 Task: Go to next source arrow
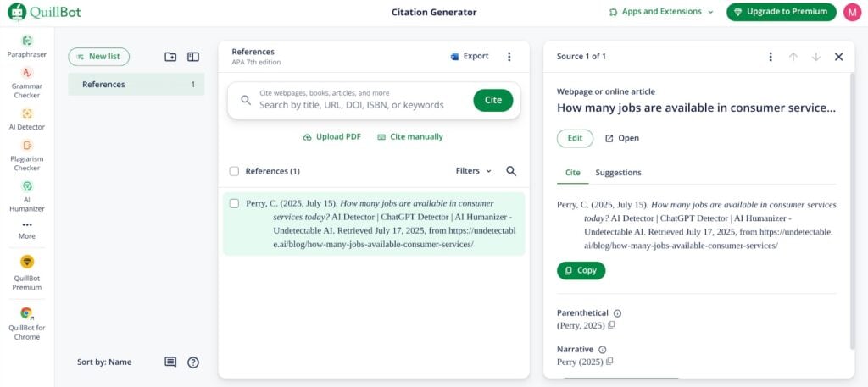[x=816, y=57]
